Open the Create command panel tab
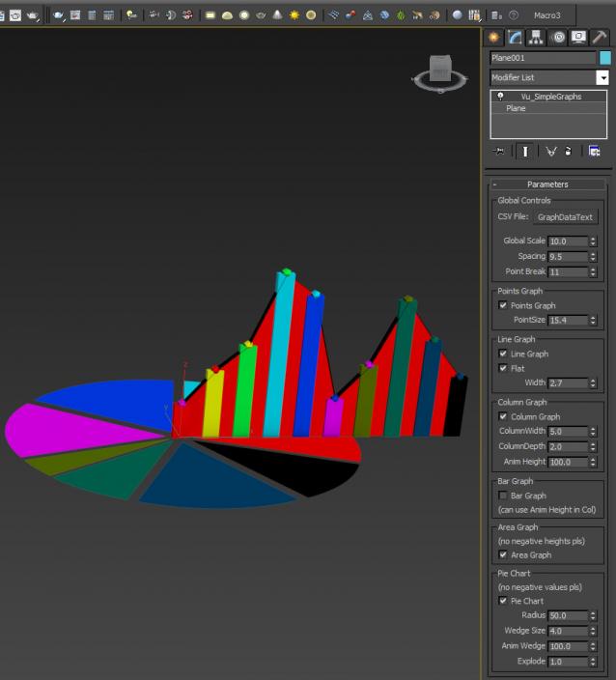Image resolution: width=616 pixels, height=680 pixels. click(494, 37)
